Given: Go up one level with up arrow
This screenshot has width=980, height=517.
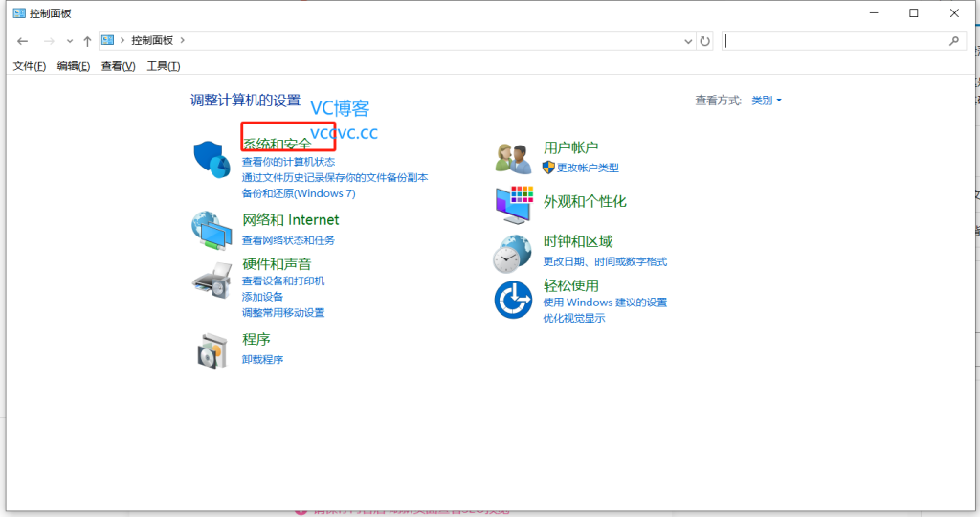Looking at the screenshot, I should pos(87,41).
